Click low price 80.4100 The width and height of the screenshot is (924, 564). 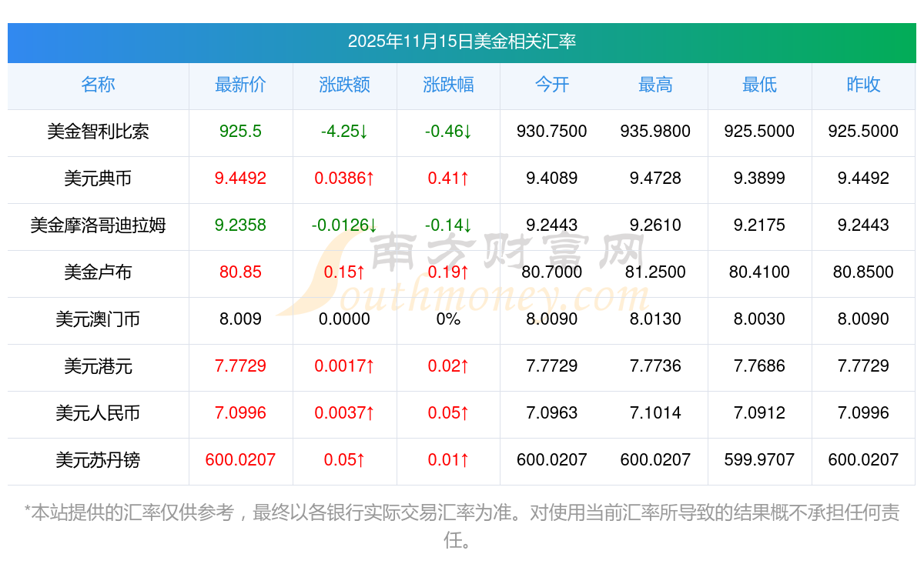[759, 272]
